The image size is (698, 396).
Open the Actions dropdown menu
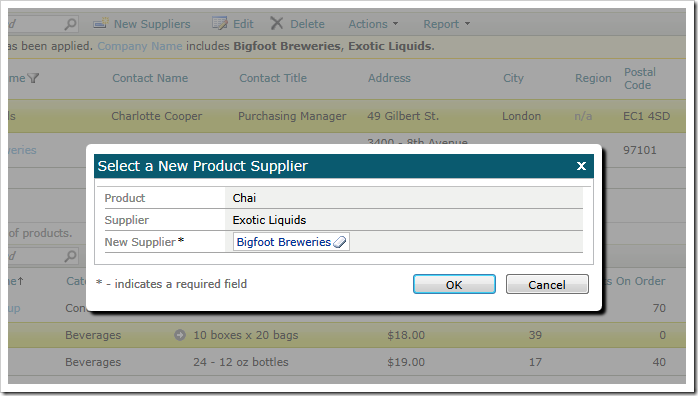373,24
